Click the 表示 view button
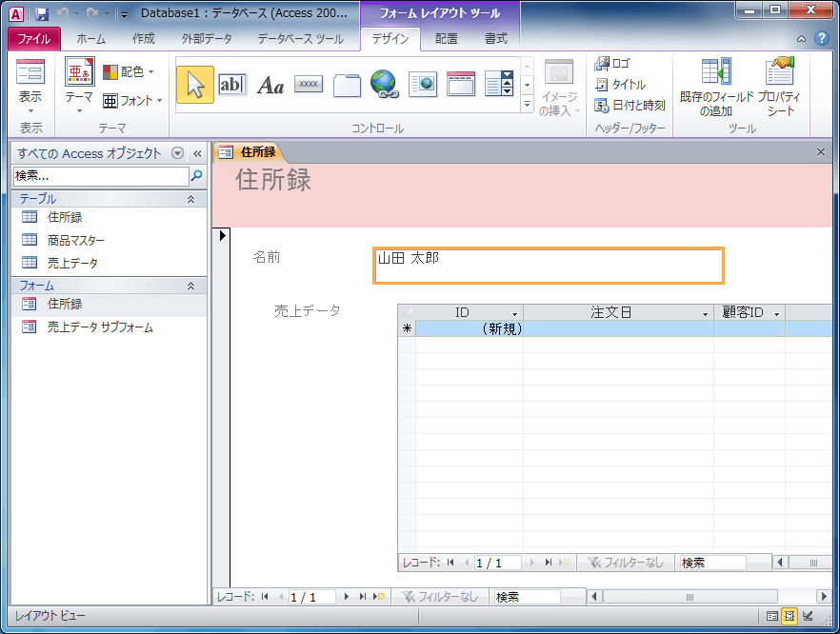 tap(30, 86)
